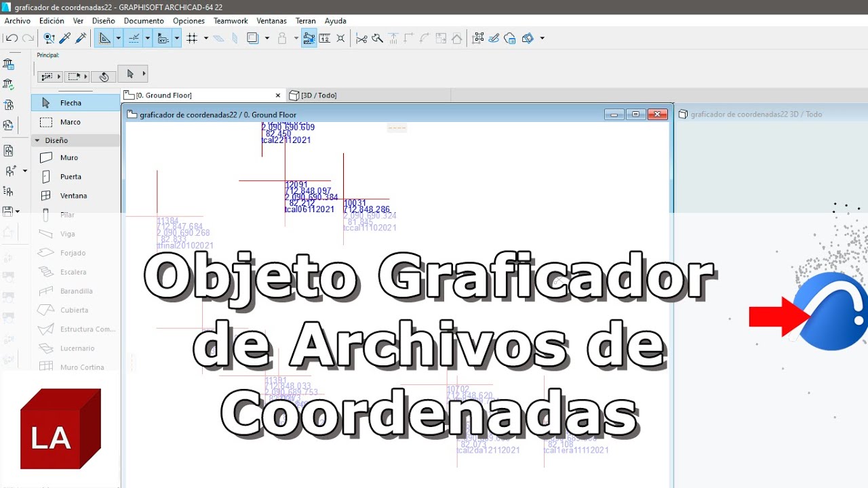
Task: Open Find and Select magnifier tool
Action: tap(49, 39)
